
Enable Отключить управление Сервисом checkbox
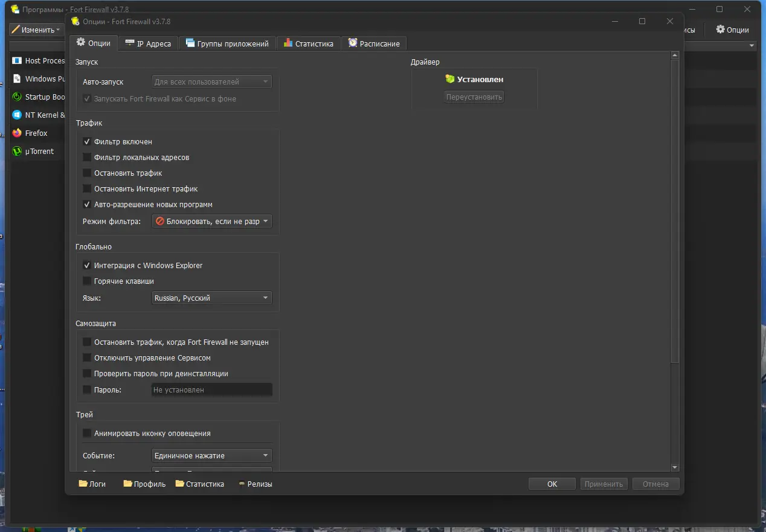[x=87, y=357]
